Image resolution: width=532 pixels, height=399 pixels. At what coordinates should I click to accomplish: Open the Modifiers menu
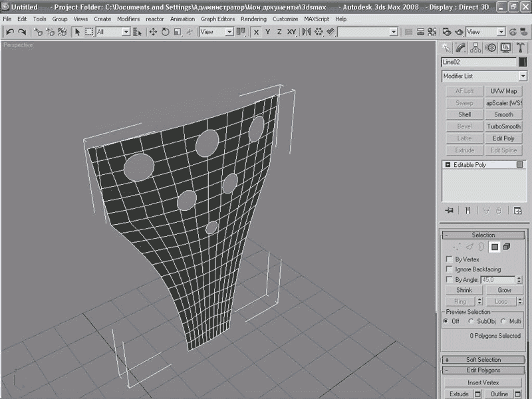pos(128,19)
